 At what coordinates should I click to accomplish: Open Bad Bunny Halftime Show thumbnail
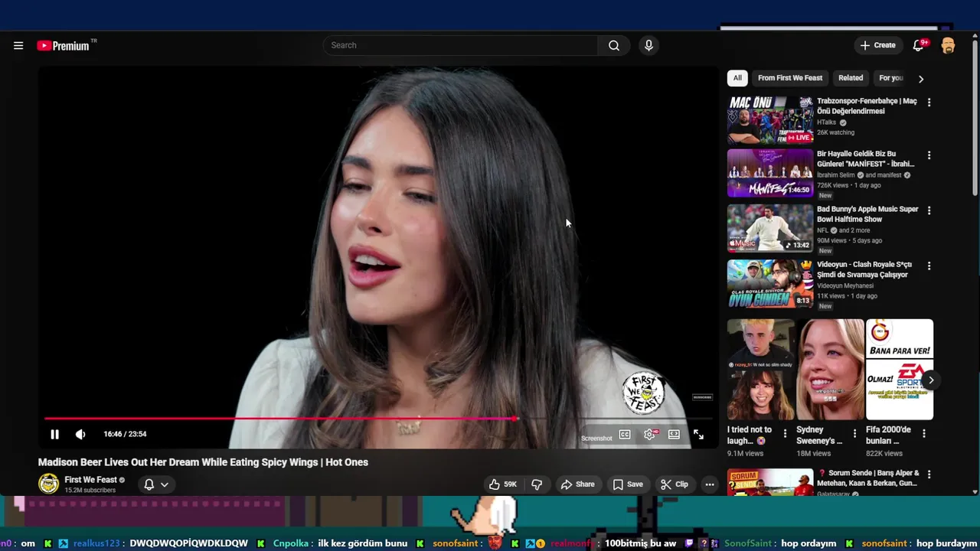pos(770,228)
